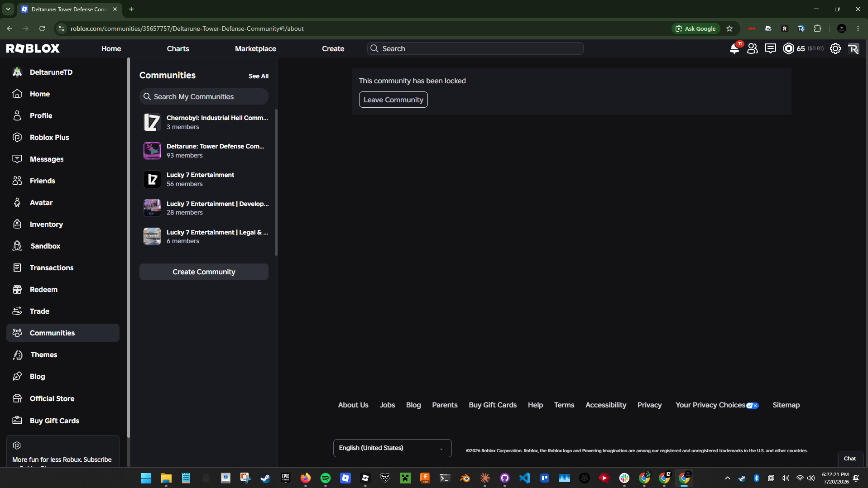This screenshot has height=488, width=868.
Task: Open the Privacy footer link
Action: coord(649,405)
